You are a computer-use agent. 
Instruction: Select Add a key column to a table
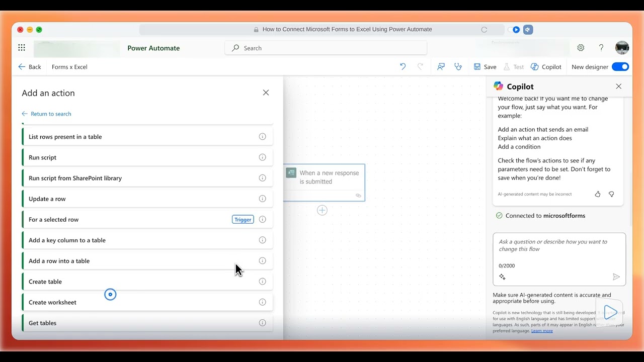click(x=147, y=240)
